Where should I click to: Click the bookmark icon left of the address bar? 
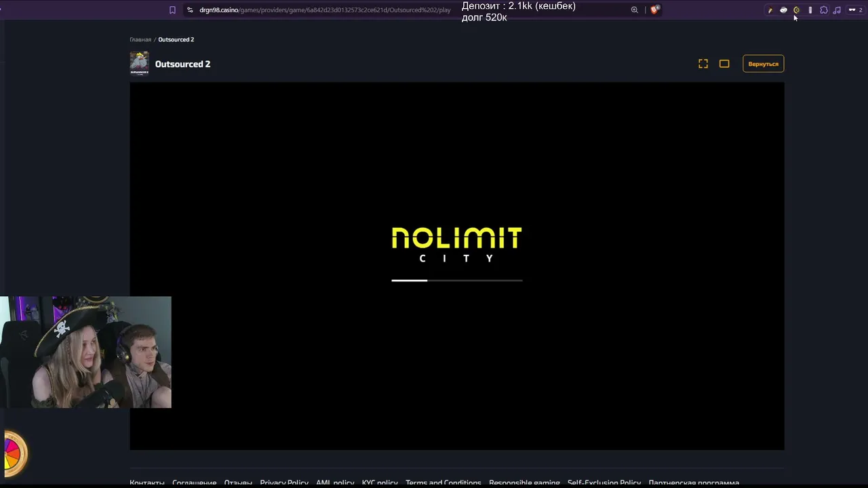[x=172, y=10]
